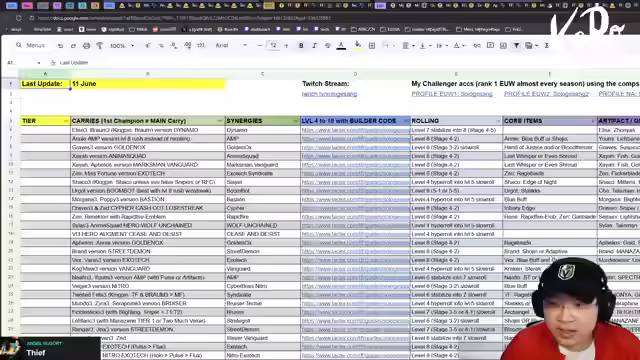Open the PROFILE EUW2 link
The width and height of the screenshot is (640, 360).
coord(547,94)
